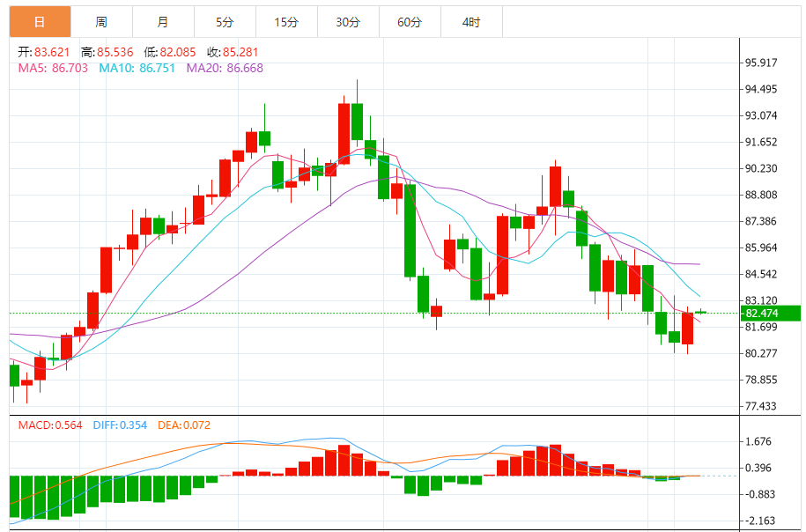Click the 高:85.536 high value

(x=107, y=52)
